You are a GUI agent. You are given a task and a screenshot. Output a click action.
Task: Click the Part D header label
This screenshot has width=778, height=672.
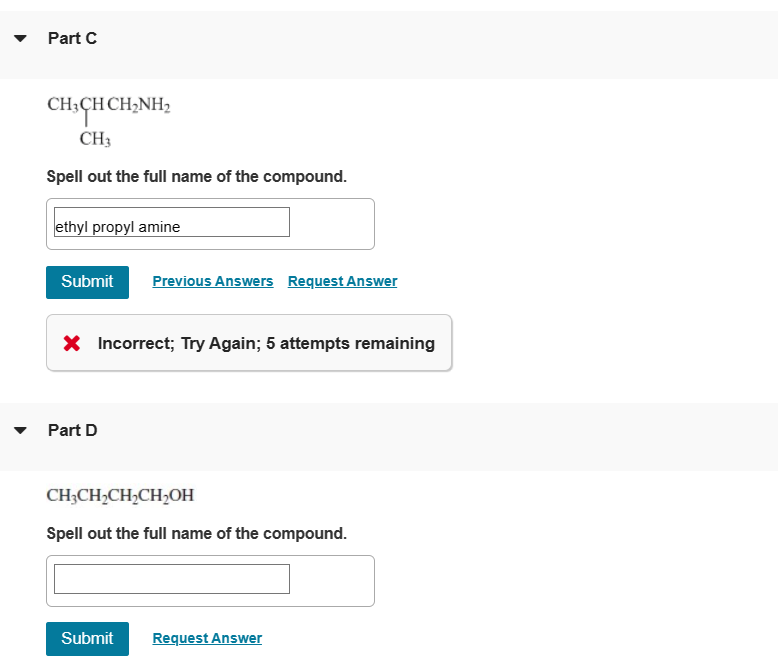72,430
